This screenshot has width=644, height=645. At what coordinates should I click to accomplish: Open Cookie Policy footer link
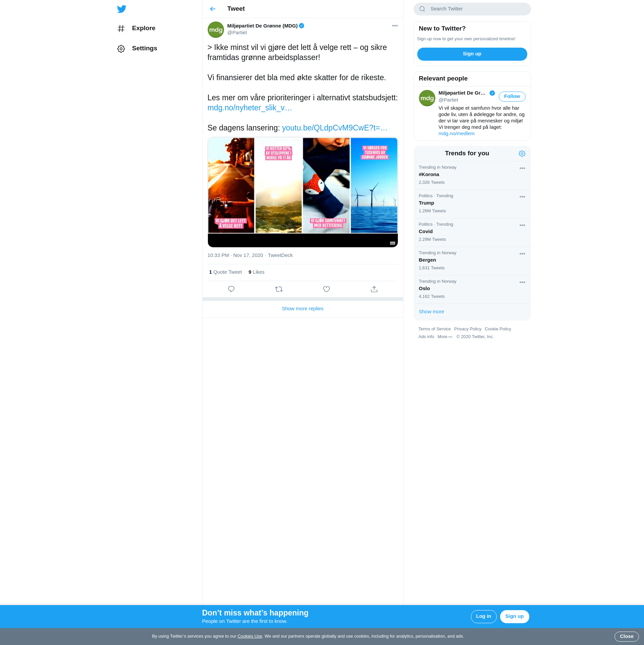point(498,329)
